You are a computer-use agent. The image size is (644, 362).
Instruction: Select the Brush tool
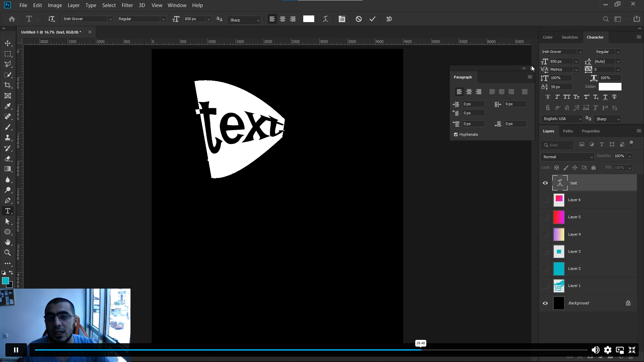7,127
